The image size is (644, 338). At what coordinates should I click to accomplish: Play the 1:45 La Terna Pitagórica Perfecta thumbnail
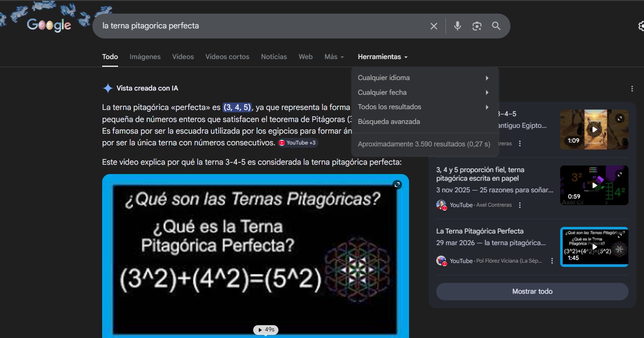[x=594, y=247]
